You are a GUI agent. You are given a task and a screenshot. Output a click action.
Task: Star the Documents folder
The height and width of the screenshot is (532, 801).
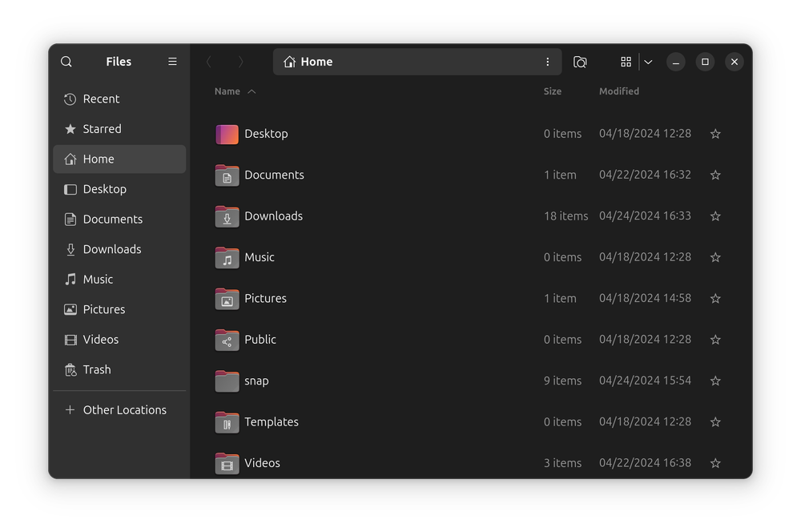tap(715, 175)
